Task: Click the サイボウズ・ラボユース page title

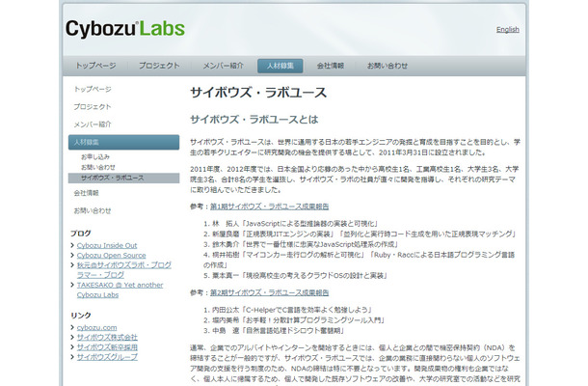Action: 258,93
